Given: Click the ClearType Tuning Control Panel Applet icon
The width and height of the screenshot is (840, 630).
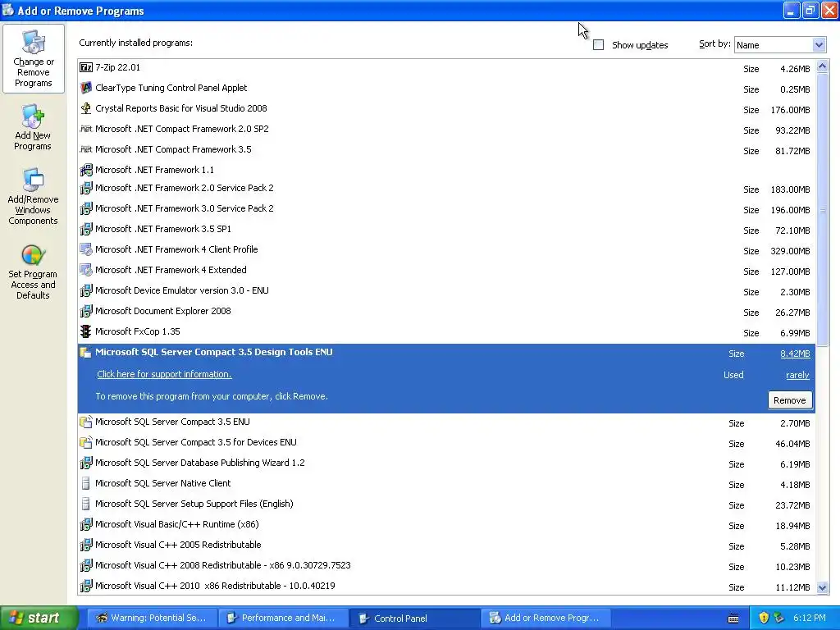Looking at the screenshot, I should [x=85, y=87].
